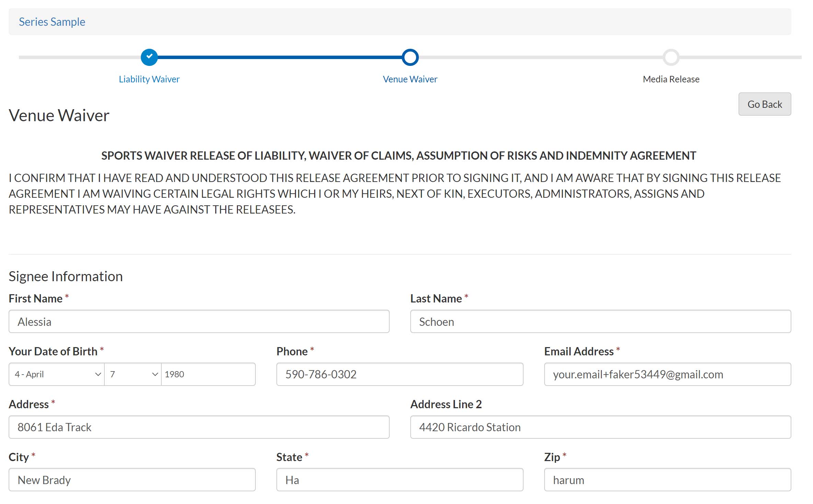Click the current Venue Waiver step circle
The width and height of the screenshot is (813, 504).
[410, 57]
